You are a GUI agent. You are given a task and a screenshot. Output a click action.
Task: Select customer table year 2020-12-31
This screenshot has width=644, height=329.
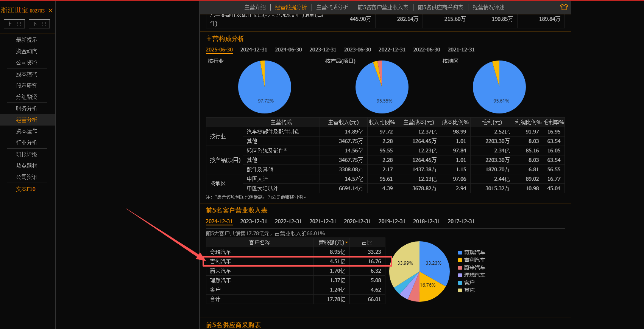click(x=357, y=221)
